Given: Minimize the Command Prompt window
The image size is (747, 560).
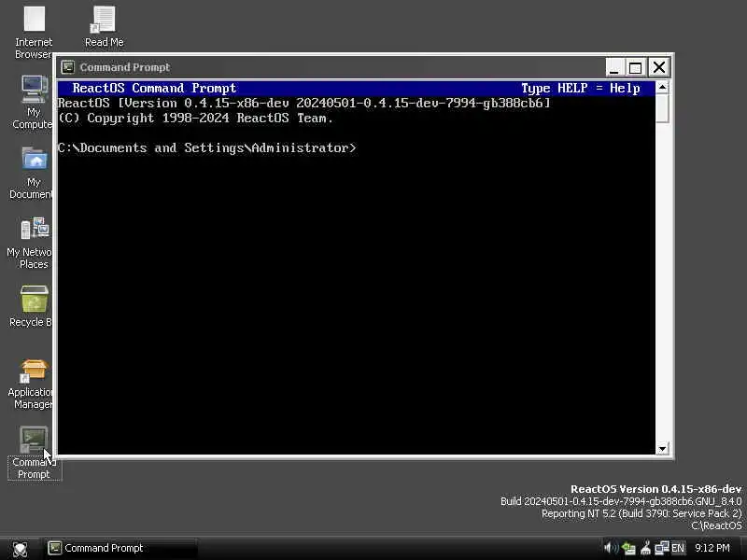Looking at the screenshot, I should 614,67.
